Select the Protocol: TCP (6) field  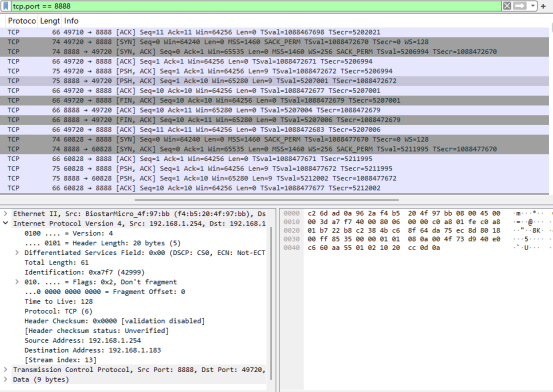[x=59, y=311]
